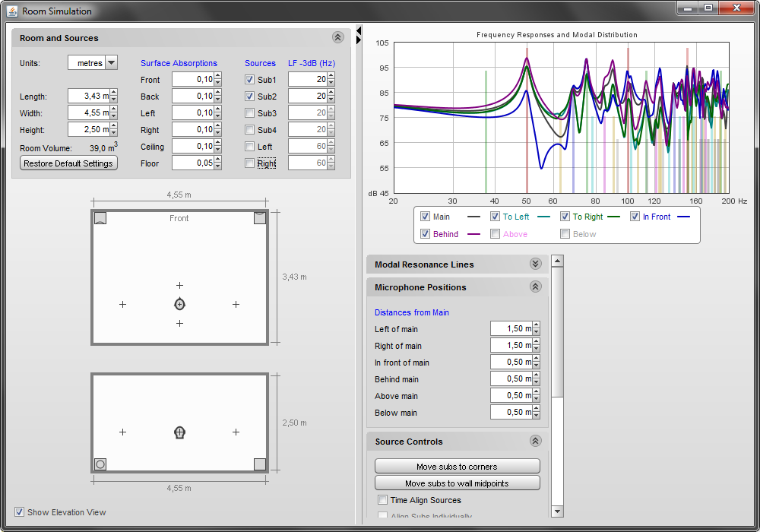
Task: Select the front-of-main microphone marker in plan view
Action: [179, 286]
